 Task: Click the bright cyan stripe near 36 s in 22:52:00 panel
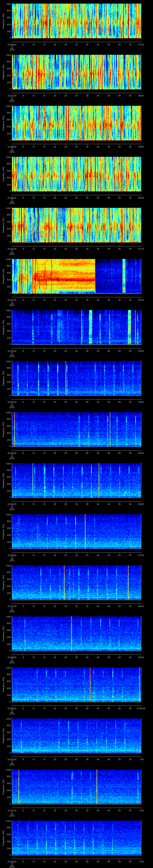point(90,327)
